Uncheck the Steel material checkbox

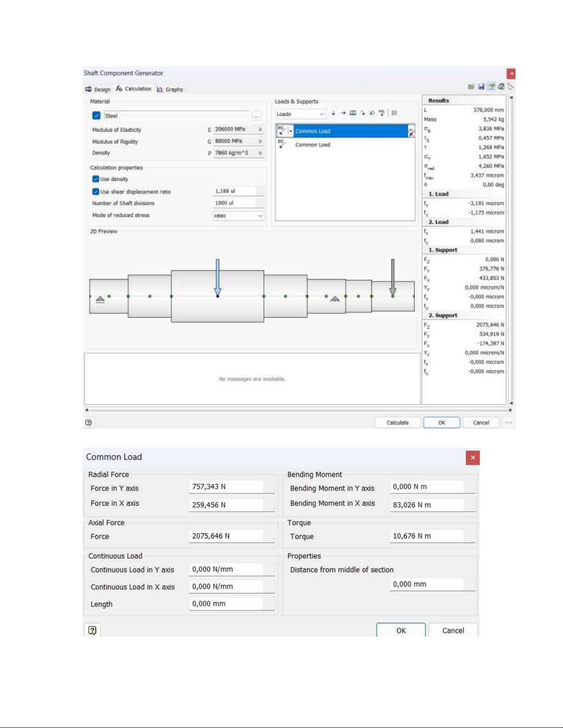pos(96,116)
